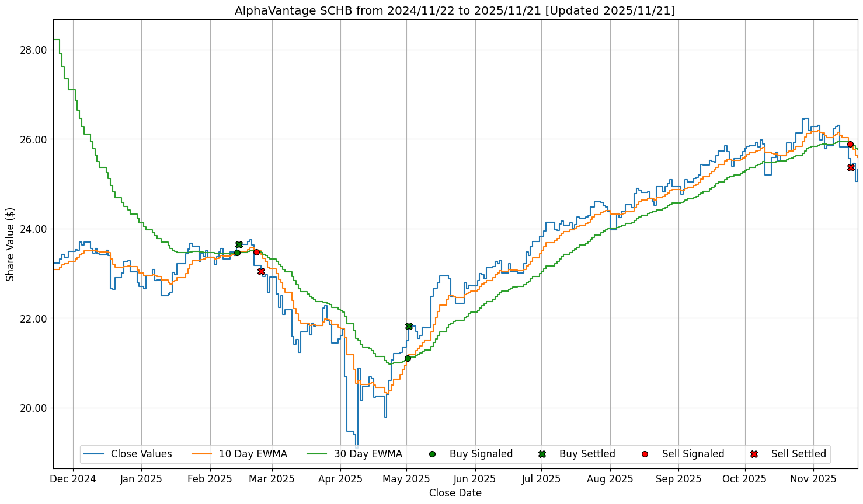Viewport: 863px width, 504px height.
Task: Click the Close Values legend entry
Action: (141, 454)
